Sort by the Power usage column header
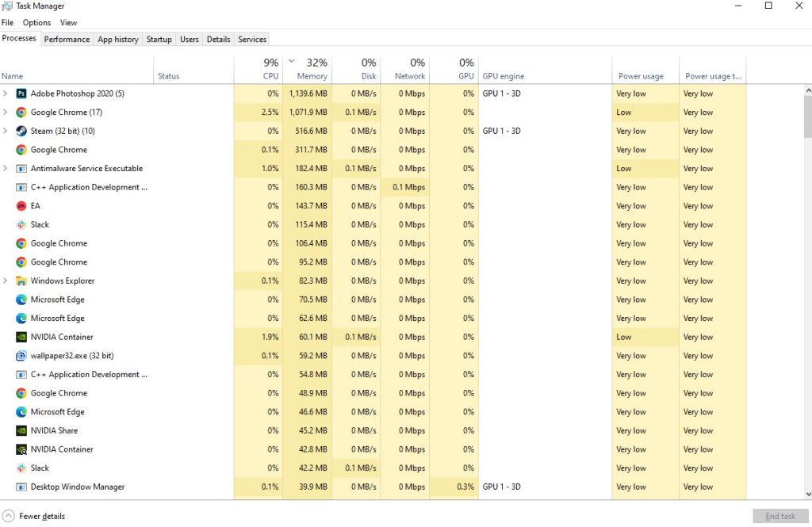 click(x=645, y=70)
